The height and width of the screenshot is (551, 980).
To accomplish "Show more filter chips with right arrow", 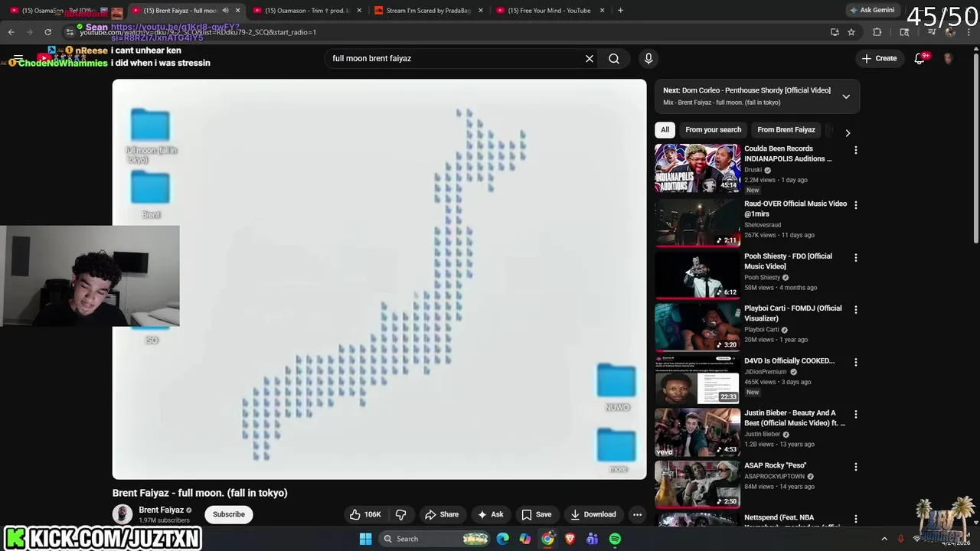I will click(848, 133).
